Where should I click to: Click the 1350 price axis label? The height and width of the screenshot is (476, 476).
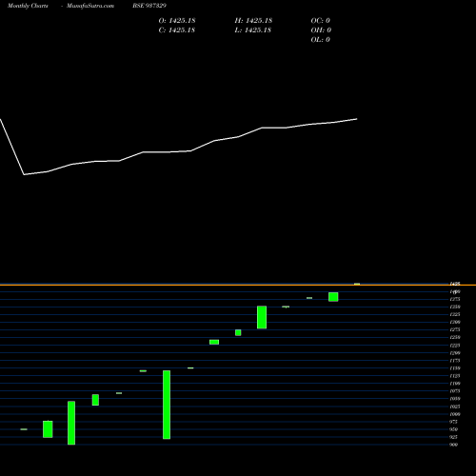[455, 307]
